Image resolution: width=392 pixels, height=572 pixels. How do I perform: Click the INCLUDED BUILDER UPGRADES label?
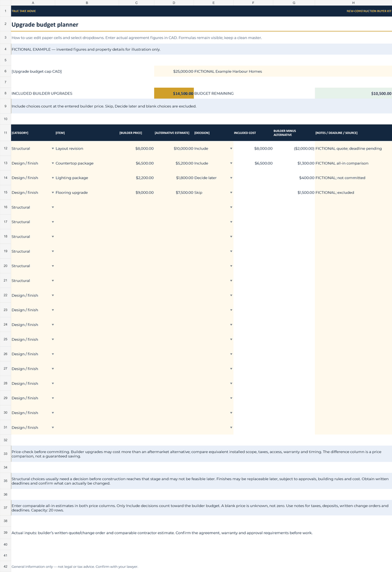(x=42, y=93)
